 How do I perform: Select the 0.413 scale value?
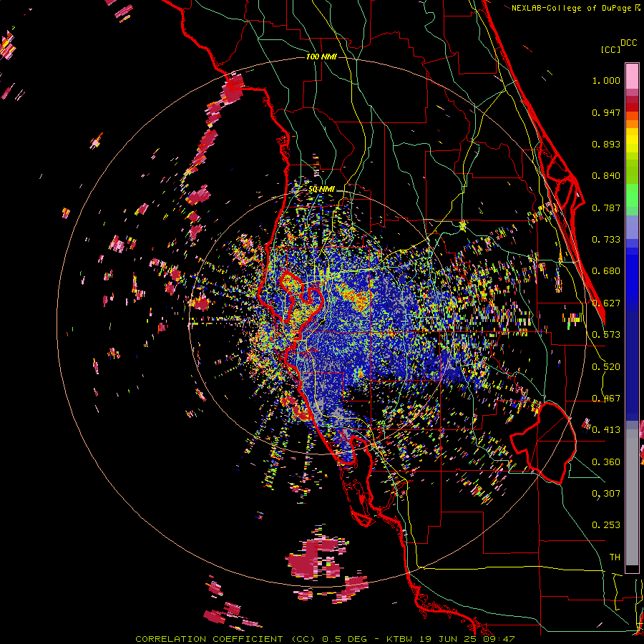(606, 430)
